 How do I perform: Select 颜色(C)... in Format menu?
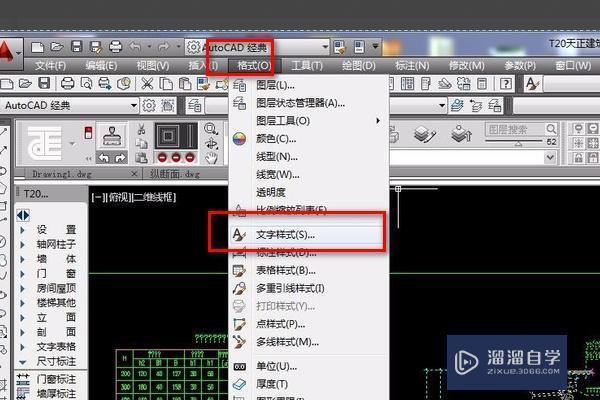click(309, 139)
